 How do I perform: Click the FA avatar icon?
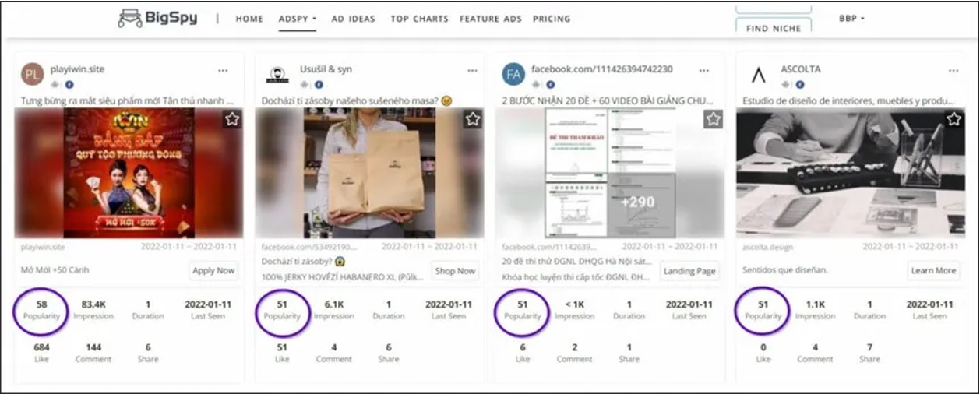[x=513, y=76]
